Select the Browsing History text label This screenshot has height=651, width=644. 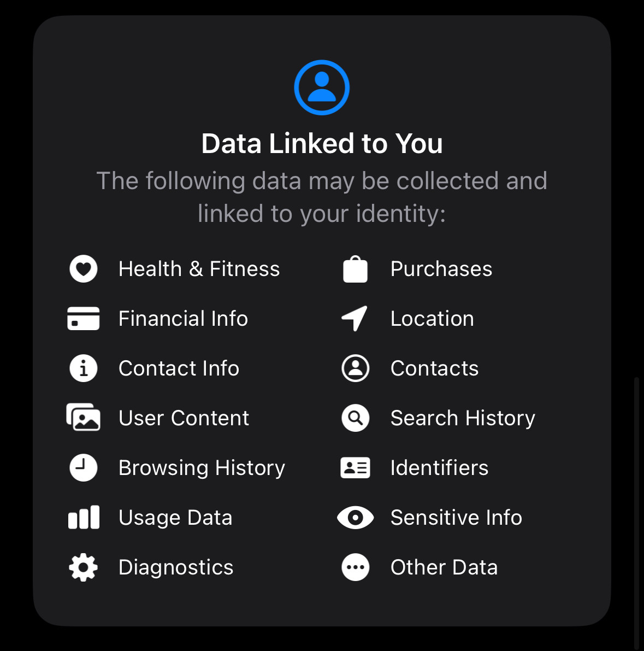pos(202,468)
